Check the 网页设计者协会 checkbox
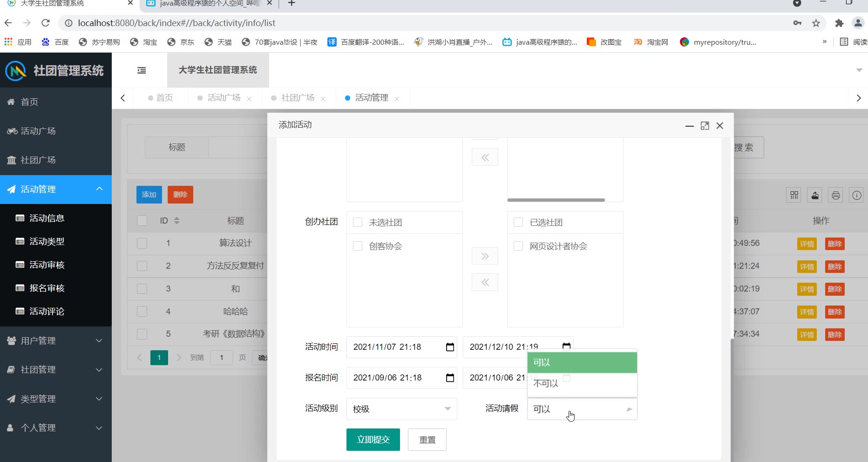Screen dimensions: 868x462 518,246
